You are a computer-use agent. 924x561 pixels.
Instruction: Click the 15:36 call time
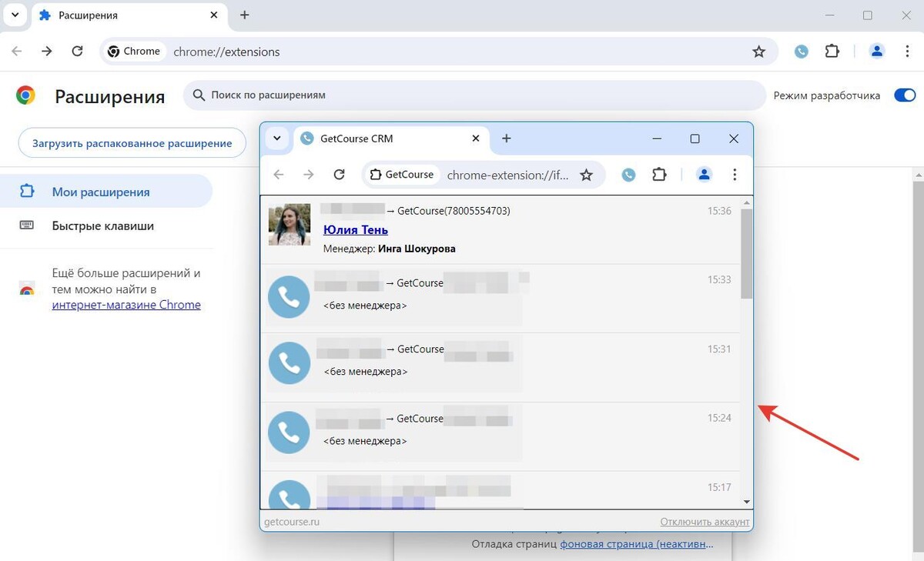coord(719,211)
